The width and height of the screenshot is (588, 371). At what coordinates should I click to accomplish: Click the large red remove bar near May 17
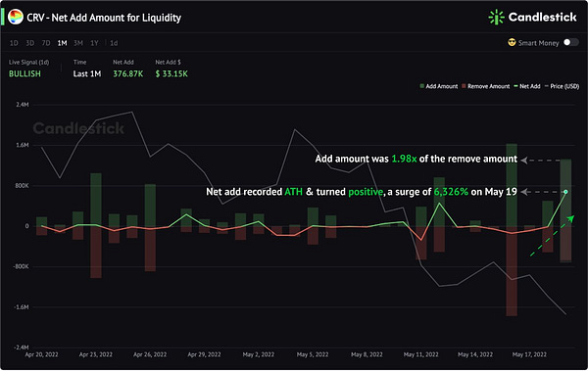[512, 271]
